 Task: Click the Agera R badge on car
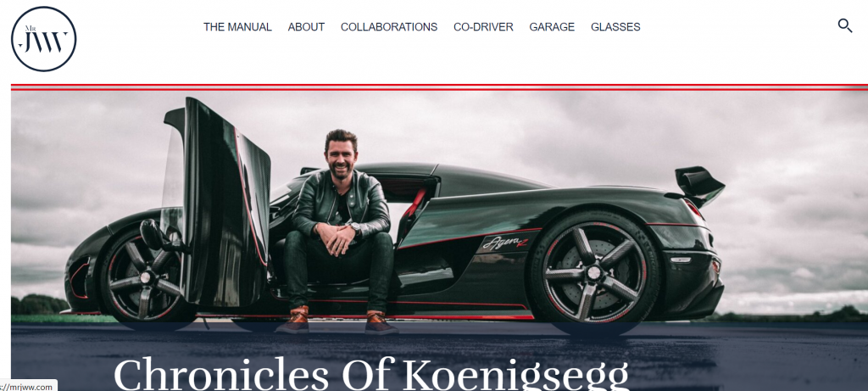[504, 243]
